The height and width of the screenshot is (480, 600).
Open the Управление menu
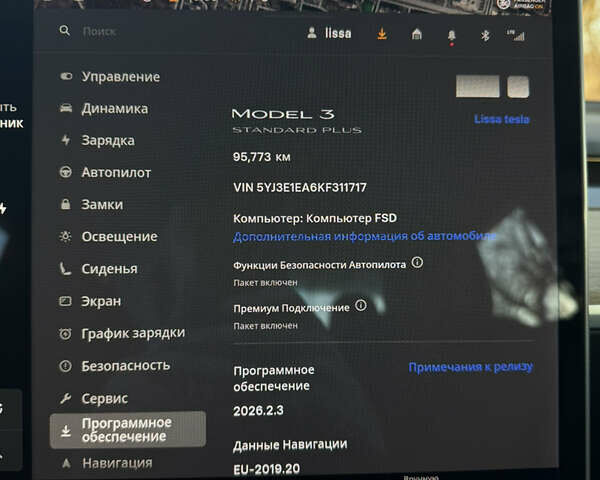pyautogui.click(x=110, y=77)
